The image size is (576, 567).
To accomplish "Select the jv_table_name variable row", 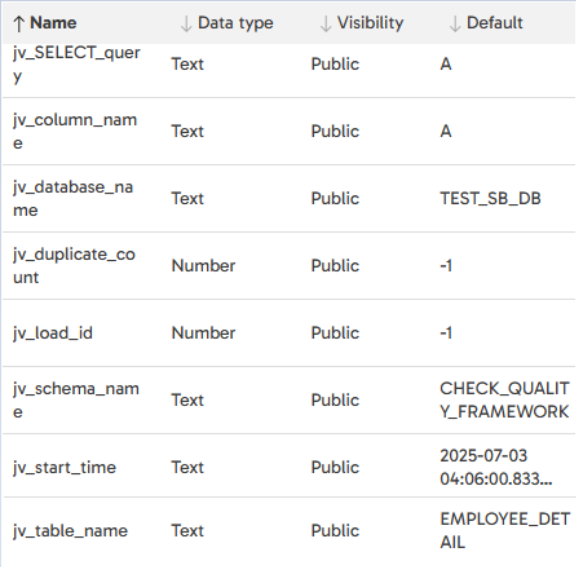I will [x=289, y=531].
